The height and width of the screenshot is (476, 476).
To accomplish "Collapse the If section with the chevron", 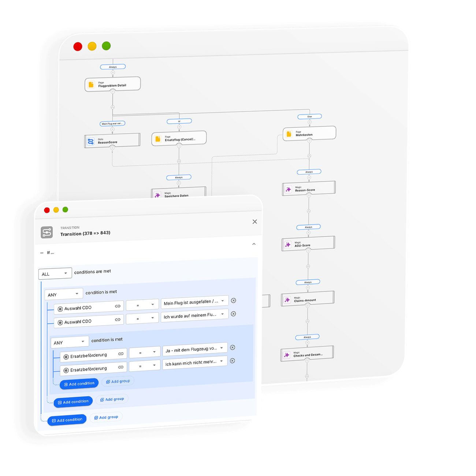I will click(x=254, y=244).
